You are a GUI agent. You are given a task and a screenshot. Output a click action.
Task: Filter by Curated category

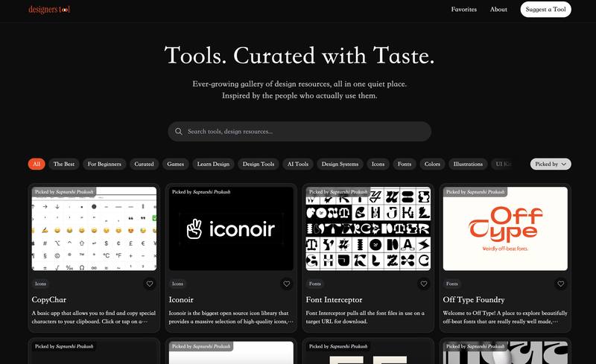pos(144,165)
